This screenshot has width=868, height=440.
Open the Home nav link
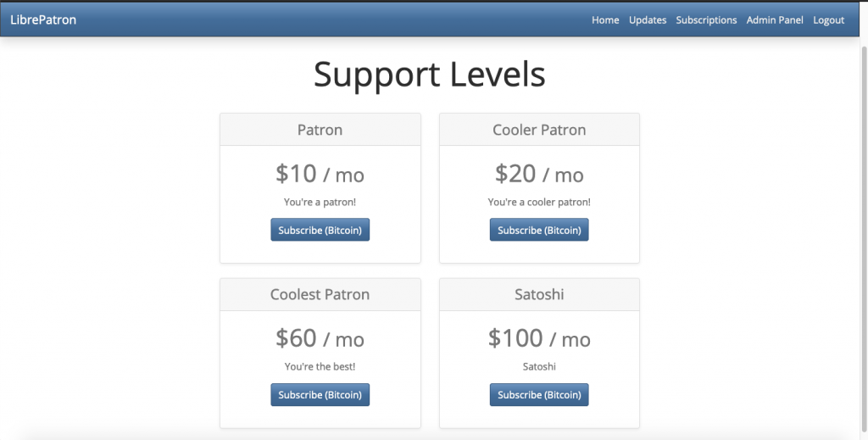(x=605, y=20)
